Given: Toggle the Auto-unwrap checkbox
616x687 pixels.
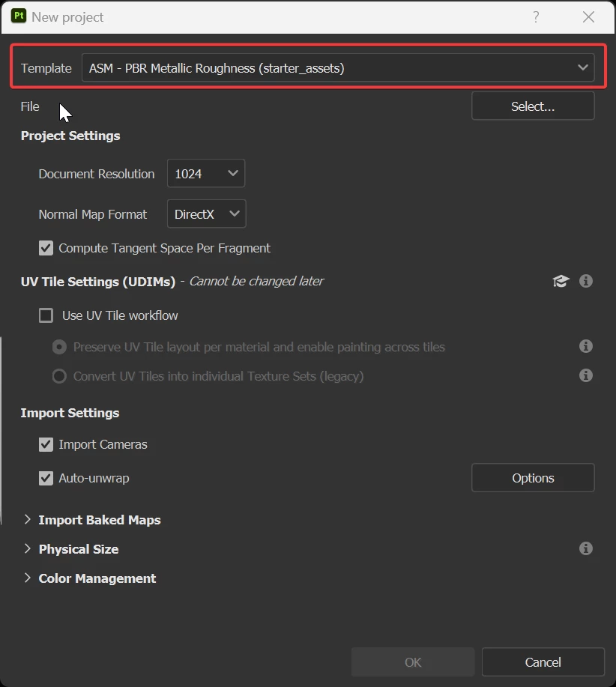Looking at the screenshot, I should pos(46,478).
